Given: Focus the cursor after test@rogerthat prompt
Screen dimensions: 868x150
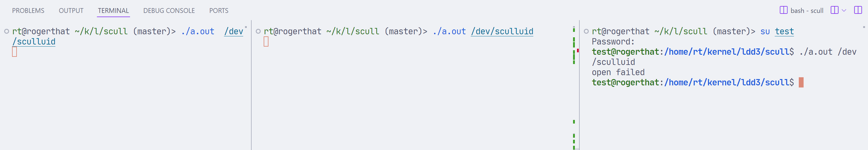Looking at the screenshot, I should coord(801,82).
